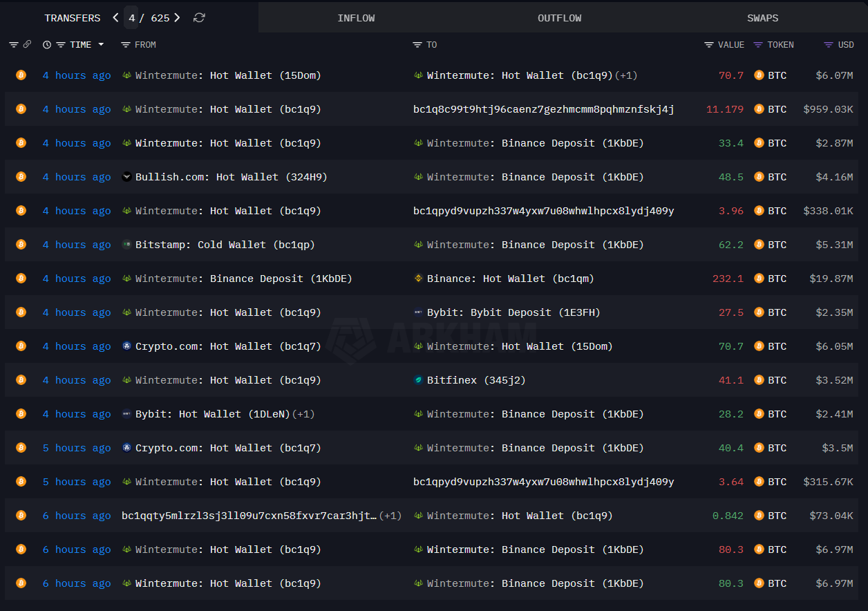Image resolution: width=868 pixels, height=611 pixels.
Task: Go to next transfers page
Action: pos(178,18)
